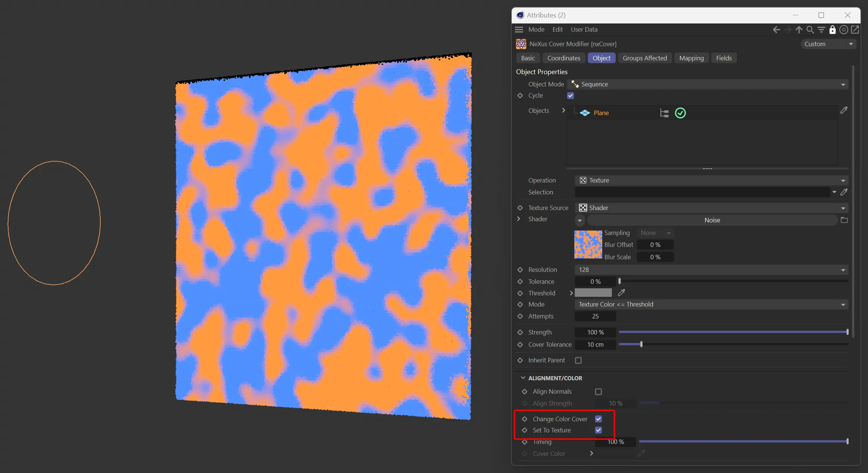Collapse the ALIGNMENT/COLOR section
Image resolution: width=868 pixels, height=473 pixels.
[523, 378]
